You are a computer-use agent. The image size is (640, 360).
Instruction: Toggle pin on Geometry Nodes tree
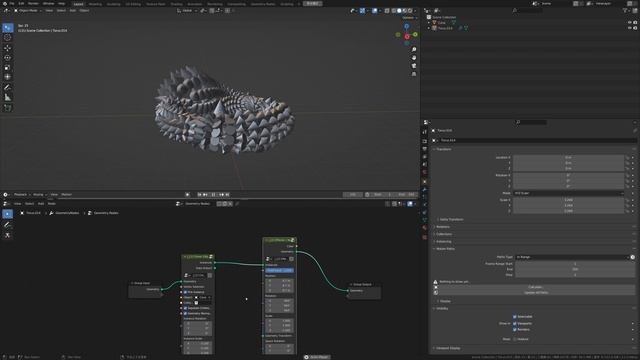coord(237,204)
